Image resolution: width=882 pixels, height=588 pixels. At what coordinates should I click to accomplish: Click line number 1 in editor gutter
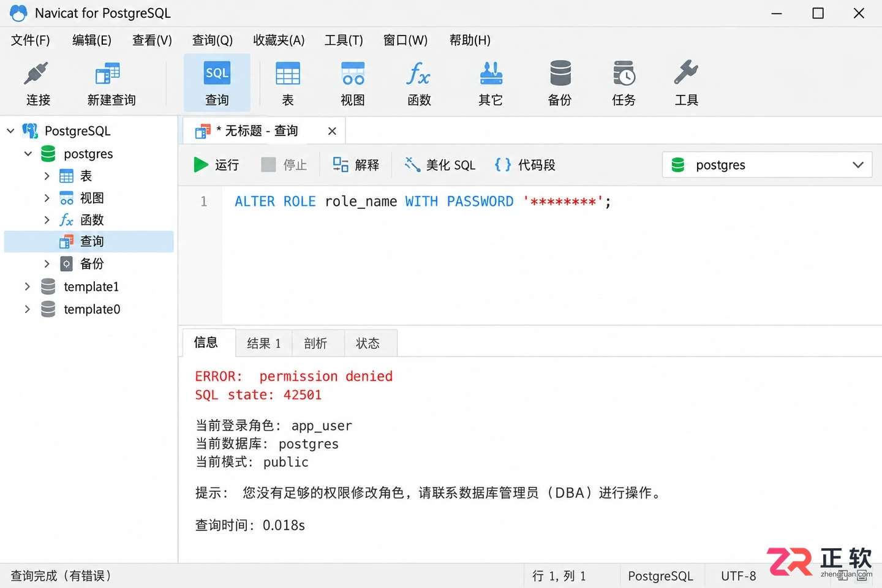tap(203, 202)
